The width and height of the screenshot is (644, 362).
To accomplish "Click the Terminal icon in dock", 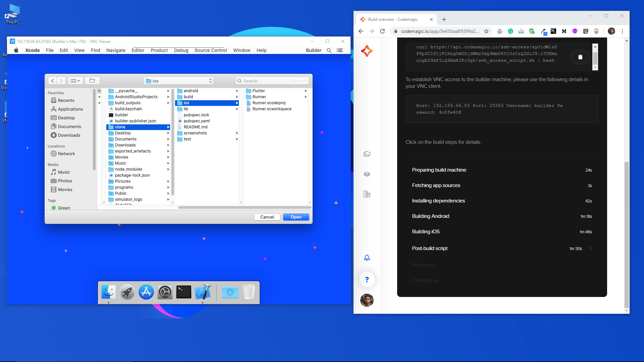I will [x=183, y=292].
